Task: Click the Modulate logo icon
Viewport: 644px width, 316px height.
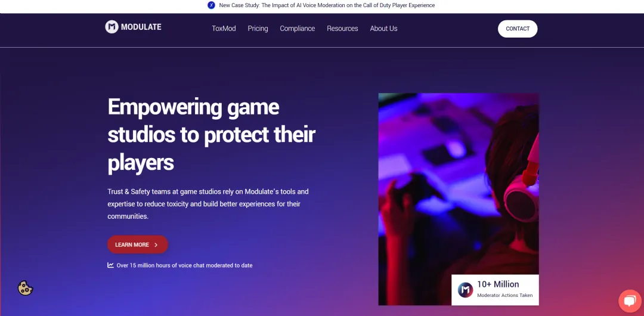Action: (x=112, y=27)
